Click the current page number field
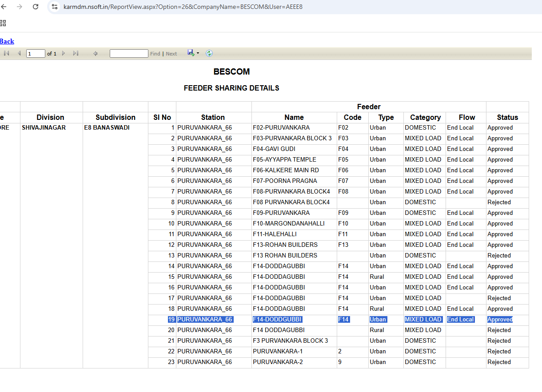 (36, 54)
